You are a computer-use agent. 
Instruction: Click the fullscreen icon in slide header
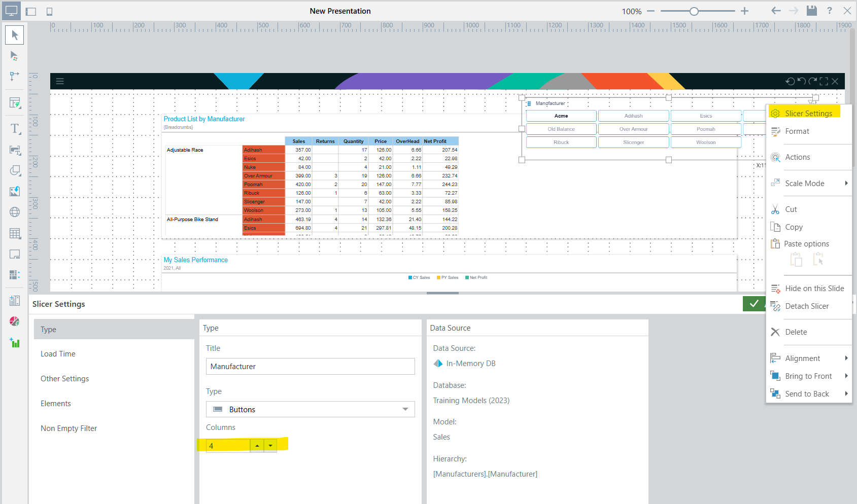coord(824,81)
